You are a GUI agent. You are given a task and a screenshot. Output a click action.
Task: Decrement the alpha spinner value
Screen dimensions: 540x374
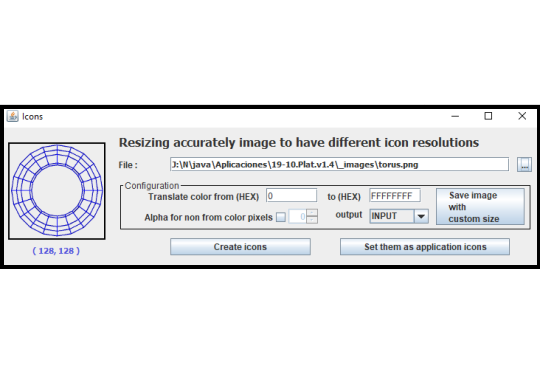(x=312, y=220)
